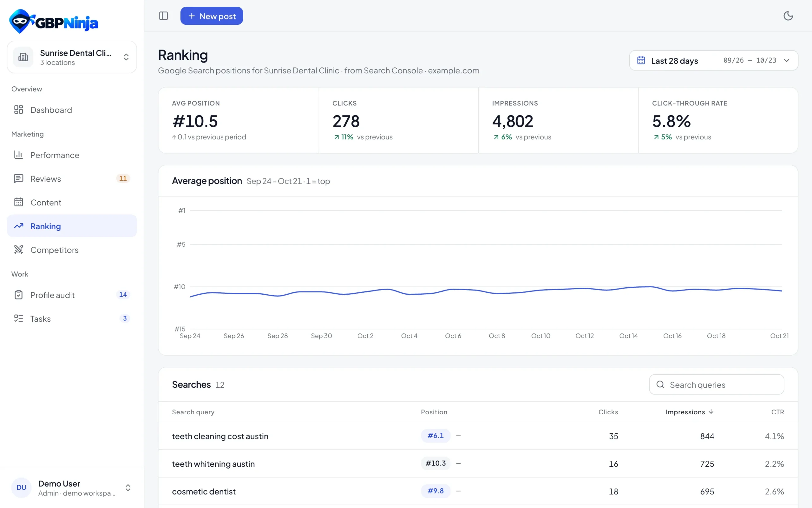Click the DU avatar
812x508 pixels.
coord(21,487)
